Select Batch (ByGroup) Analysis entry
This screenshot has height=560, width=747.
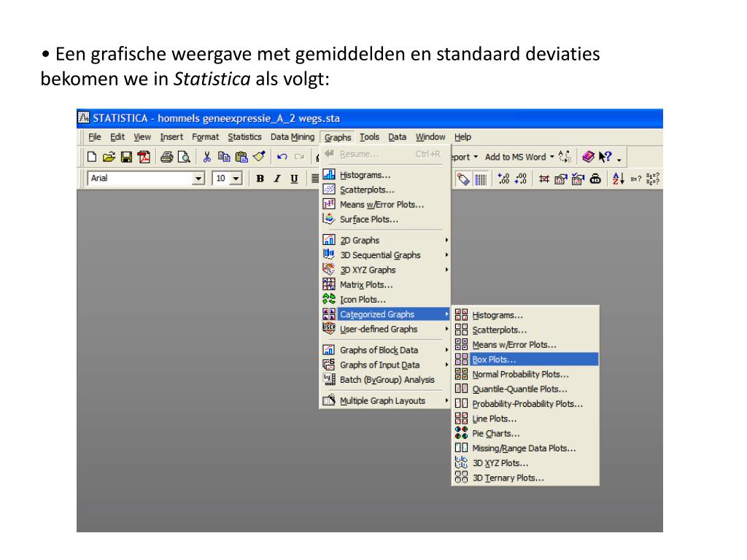[385, 379]
